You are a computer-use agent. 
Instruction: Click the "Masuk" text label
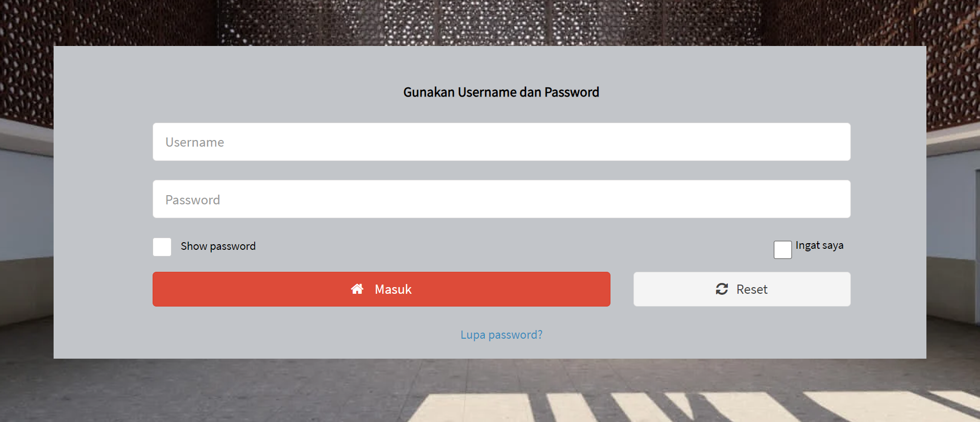[393, 289]
